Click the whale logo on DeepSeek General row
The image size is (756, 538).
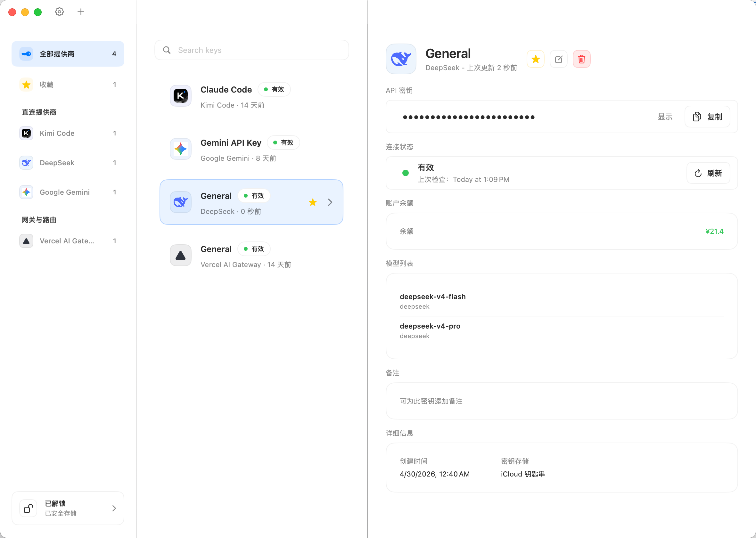pyautogui.click(x=181, y=202)
